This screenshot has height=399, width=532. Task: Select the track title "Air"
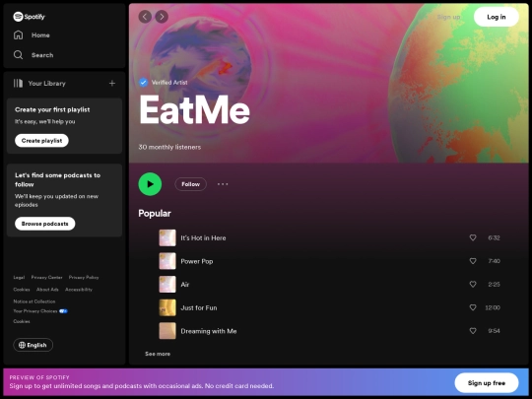pyautogui.click(x=185, y=285)
